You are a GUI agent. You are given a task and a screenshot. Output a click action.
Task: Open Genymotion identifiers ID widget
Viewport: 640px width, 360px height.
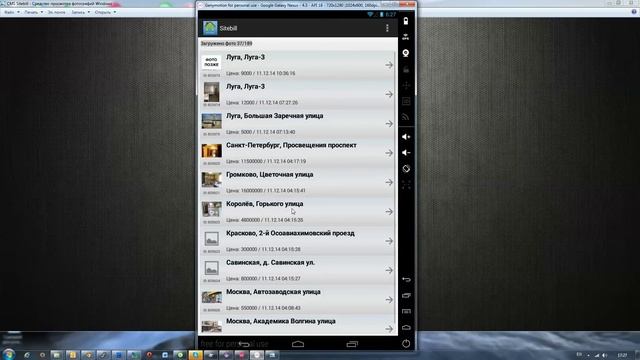tap(406, 101)
